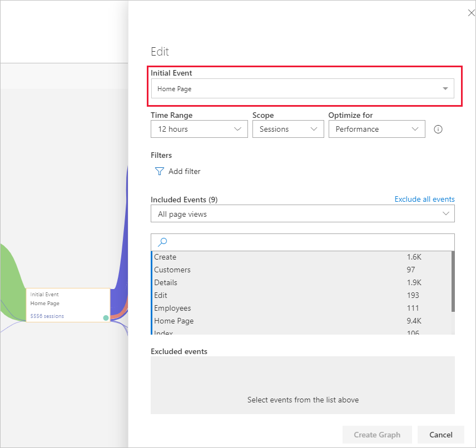Image resolution: width=476 pixels, height=448 pixels.
Task: Select the Employees event row
Action: (172, 308)
